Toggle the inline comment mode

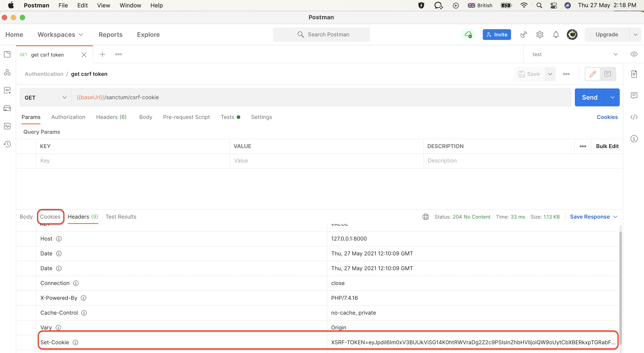607,74
